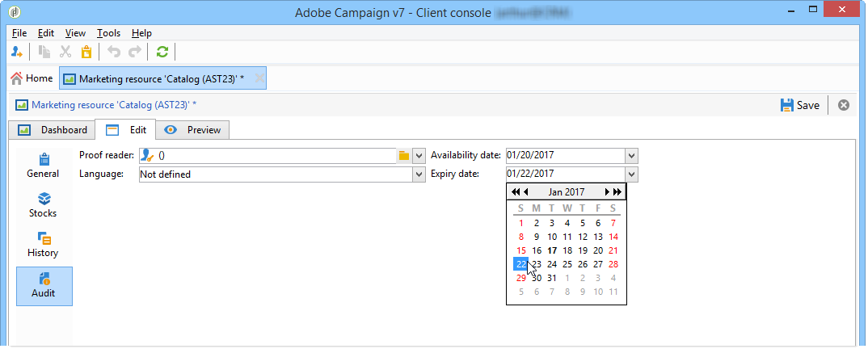Go to next month in calendar
This screenshot has height=353, width=868.
tap(607, 192)
